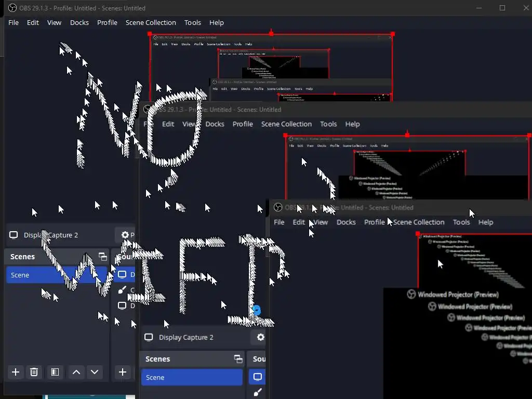Maximize the main OBS window

click(x=502, y=8)
